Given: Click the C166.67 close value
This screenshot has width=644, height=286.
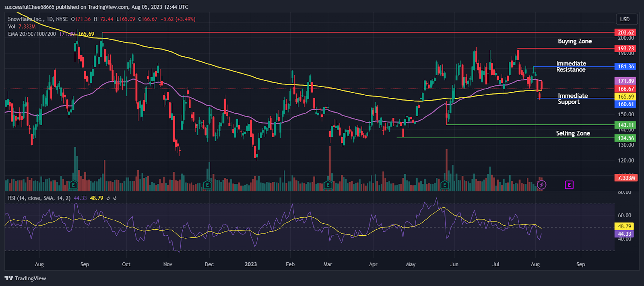Looking at the screenshot, I should pyautogui.click(x=148, y=19).
